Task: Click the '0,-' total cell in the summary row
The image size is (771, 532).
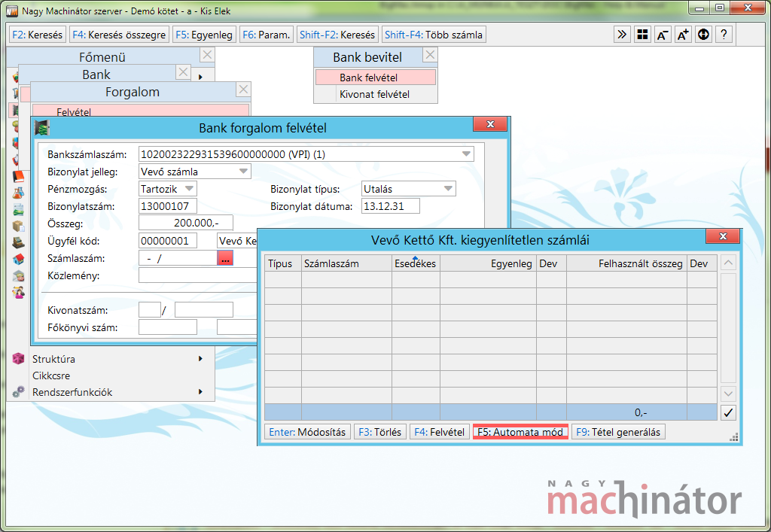Action: pyautogui.click(x=626, y=412)
